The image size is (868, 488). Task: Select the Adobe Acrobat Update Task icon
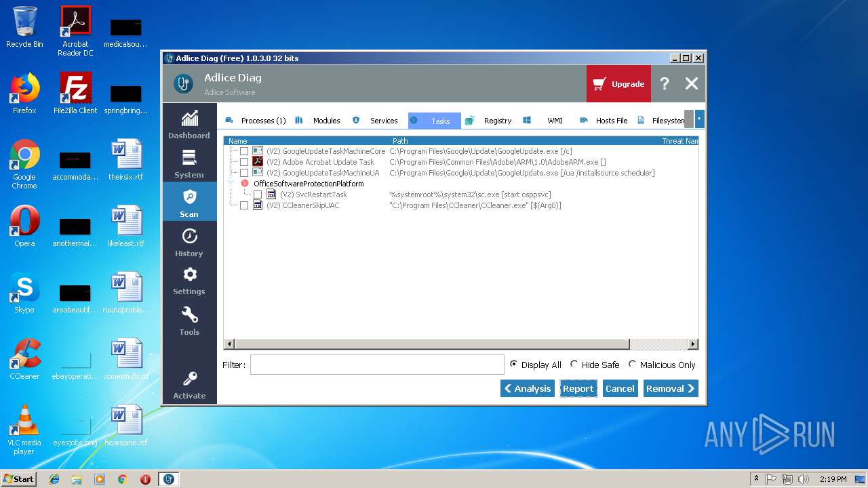point(258,162)
